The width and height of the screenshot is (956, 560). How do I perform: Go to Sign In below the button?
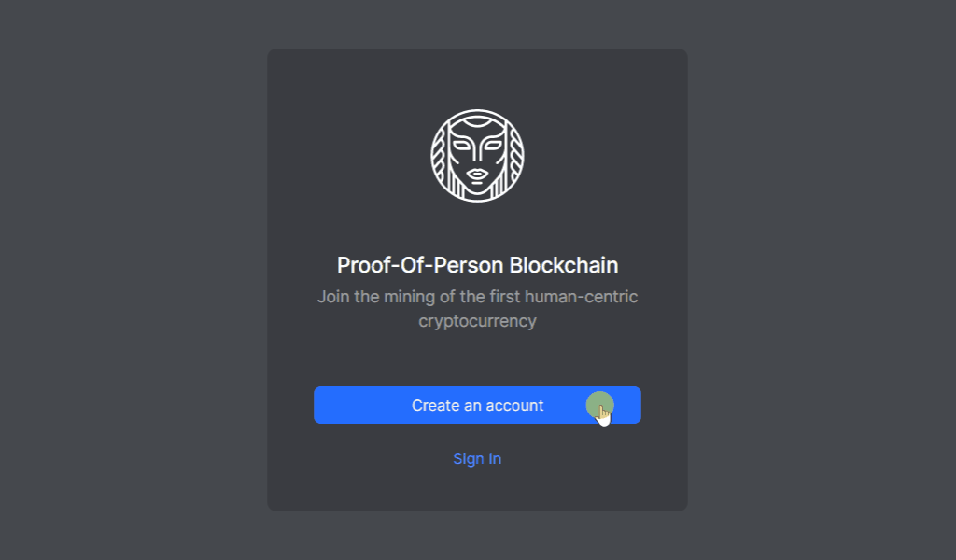coord(477,458)
